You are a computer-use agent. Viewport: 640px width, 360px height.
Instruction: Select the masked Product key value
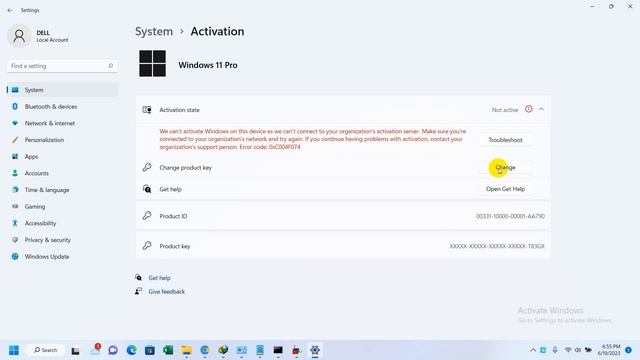[x=497, y=246]
